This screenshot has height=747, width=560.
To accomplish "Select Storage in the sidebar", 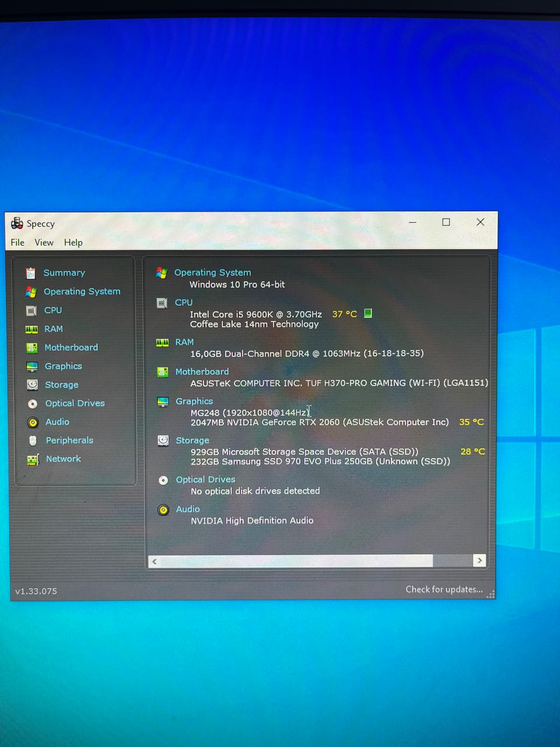I will point(62,385).
